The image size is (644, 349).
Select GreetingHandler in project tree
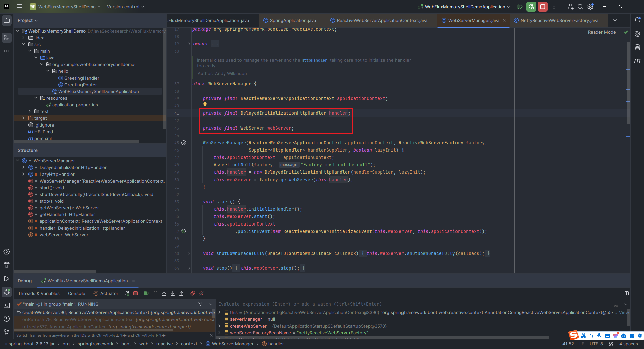coord(82,78)
